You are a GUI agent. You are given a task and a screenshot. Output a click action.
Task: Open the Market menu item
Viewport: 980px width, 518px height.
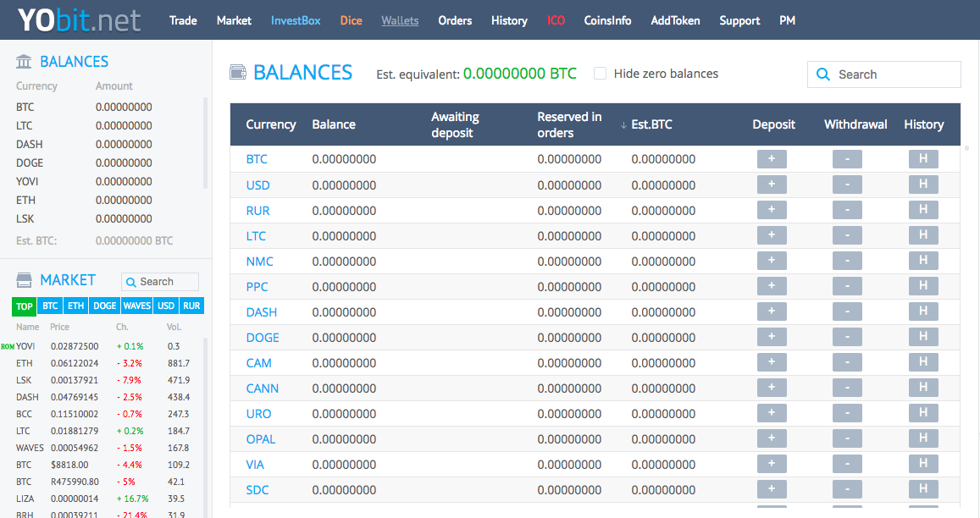pyautogui.click(x=234, y=20)
